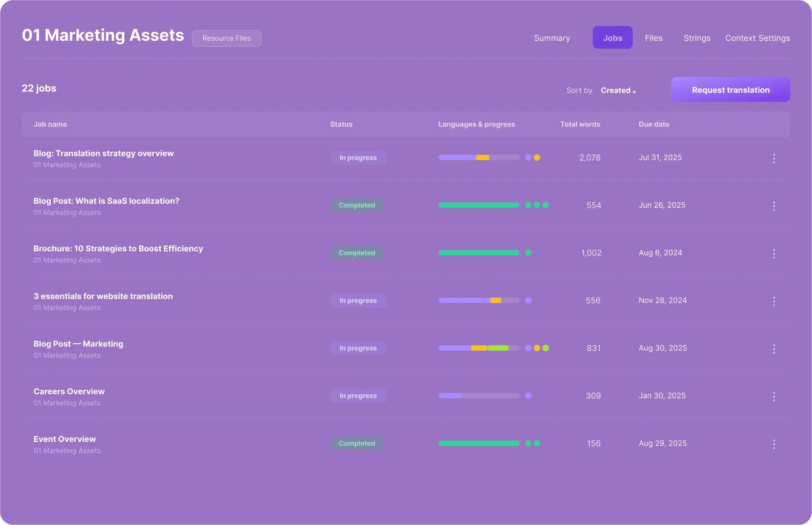Click the Request translation button

tap(731, 90)
